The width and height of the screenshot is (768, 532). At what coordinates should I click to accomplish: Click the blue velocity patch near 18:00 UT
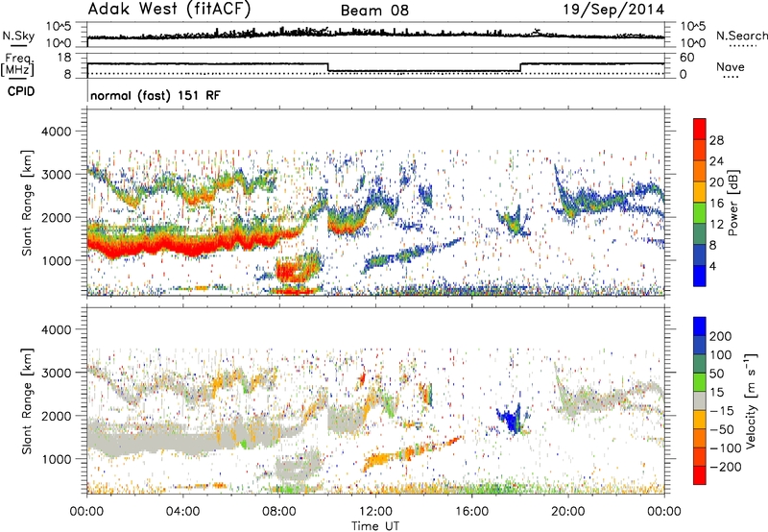tap(511, 420)
